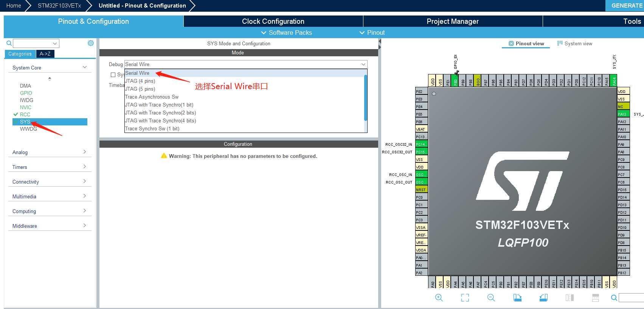Screen dimensions: 644x309
Task: Open the Software Packs menu
Action: click(287, 32)
